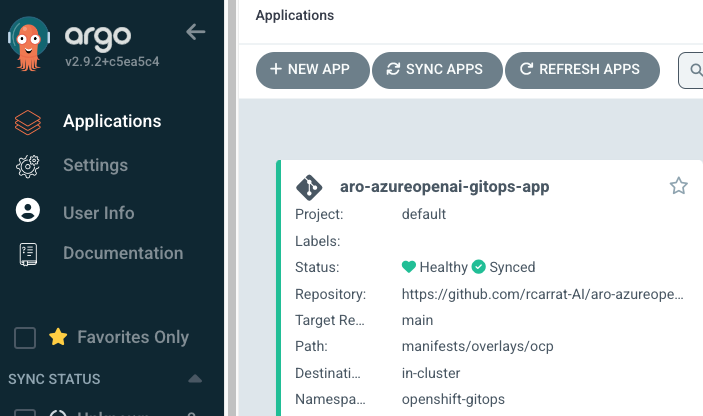The height and width of the screenshot is (416, 703).
Task: Tick the first checkbox under Sync Status
Action: (26, 412)
